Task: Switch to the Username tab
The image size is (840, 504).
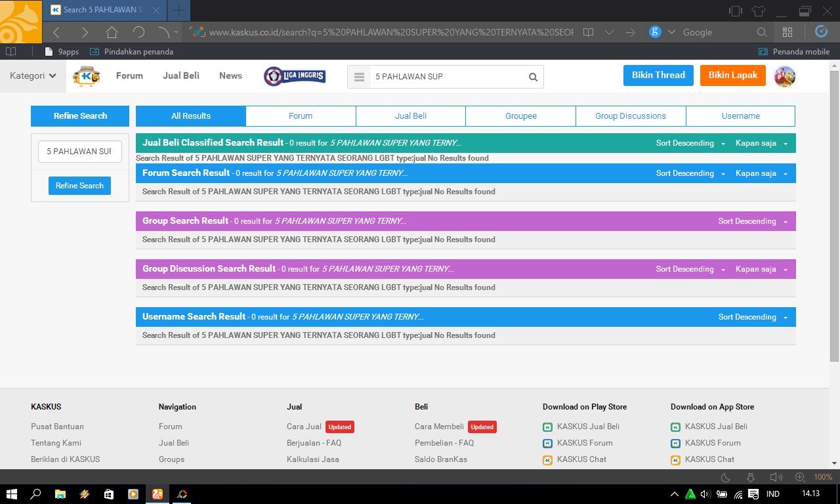Action: (x=741, y=115)
